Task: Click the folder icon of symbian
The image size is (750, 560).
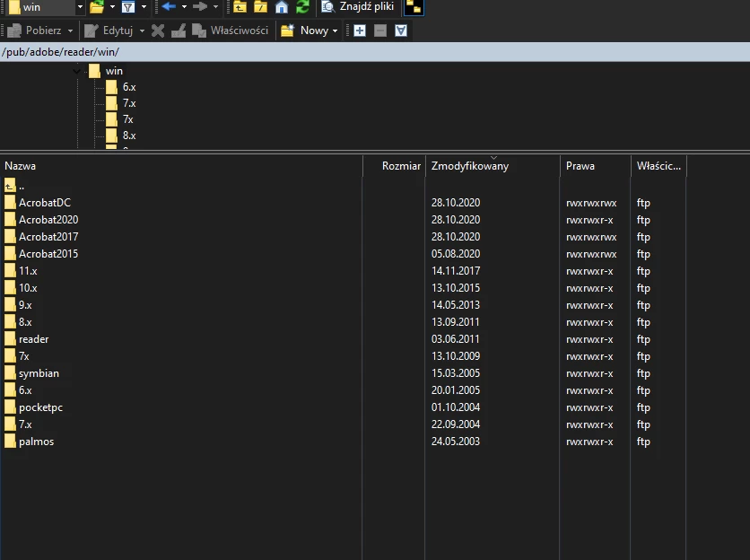Action: click(x=10, y=372)
